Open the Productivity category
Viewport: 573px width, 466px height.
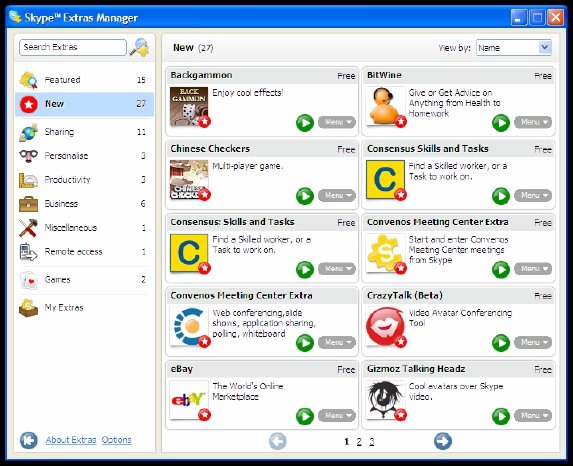pyautogui.click(x=84, y=180)
